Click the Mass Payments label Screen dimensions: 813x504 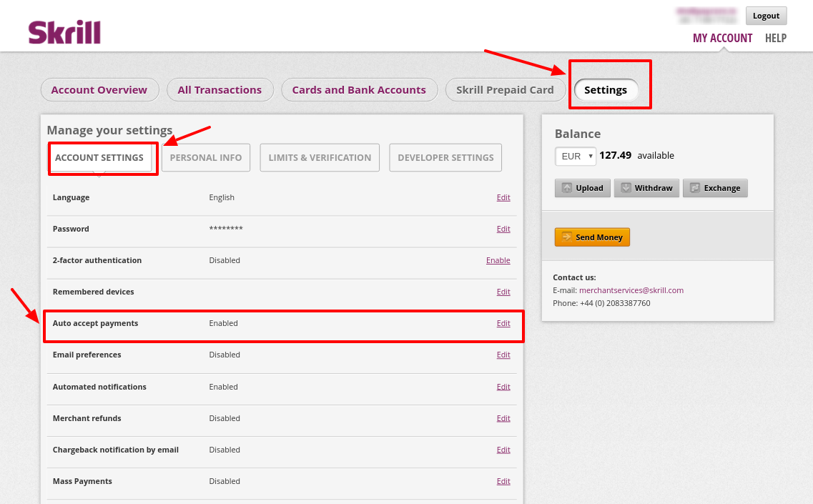click(82, 482)
